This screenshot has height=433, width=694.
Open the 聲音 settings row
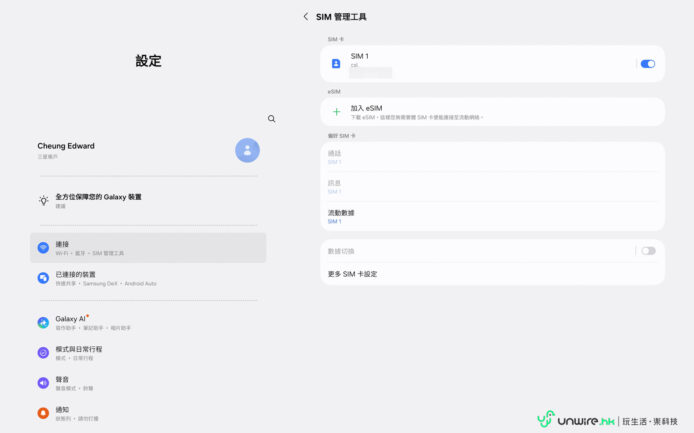(148, 383)
